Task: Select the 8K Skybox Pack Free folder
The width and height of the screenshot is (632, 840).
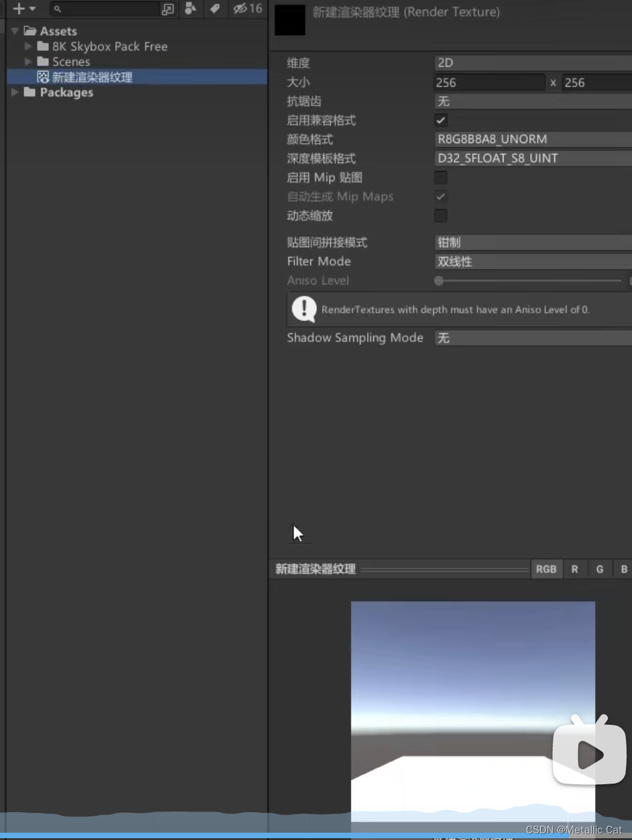Action: (109, 46)
